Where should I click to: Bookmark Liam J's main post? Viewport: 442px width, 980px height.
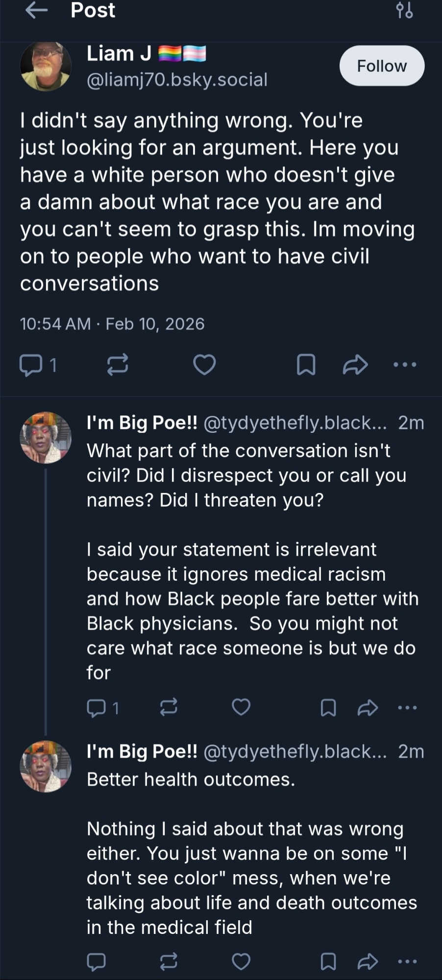[306, 365]
